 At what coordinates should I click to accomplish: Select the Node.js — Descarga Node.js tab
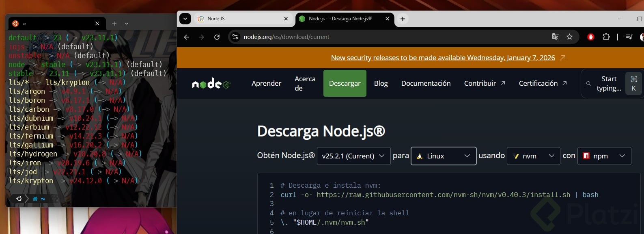click(x=344, y=19)
